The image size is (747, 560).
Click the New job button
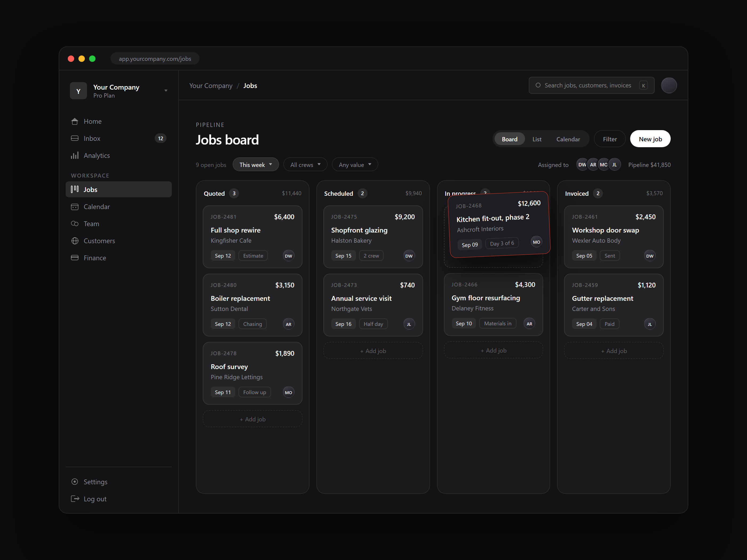tap(650, 139)
